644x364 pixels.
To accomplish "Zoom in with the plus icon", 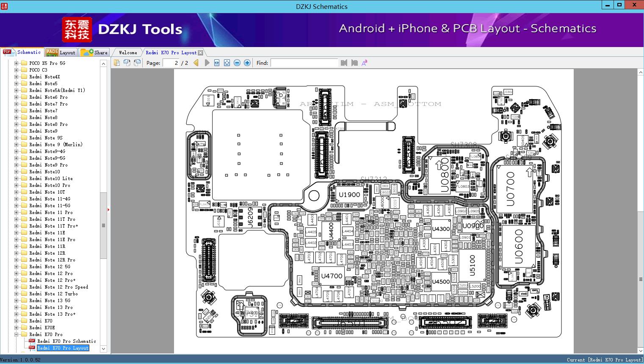I will click(x=247, y=63).
